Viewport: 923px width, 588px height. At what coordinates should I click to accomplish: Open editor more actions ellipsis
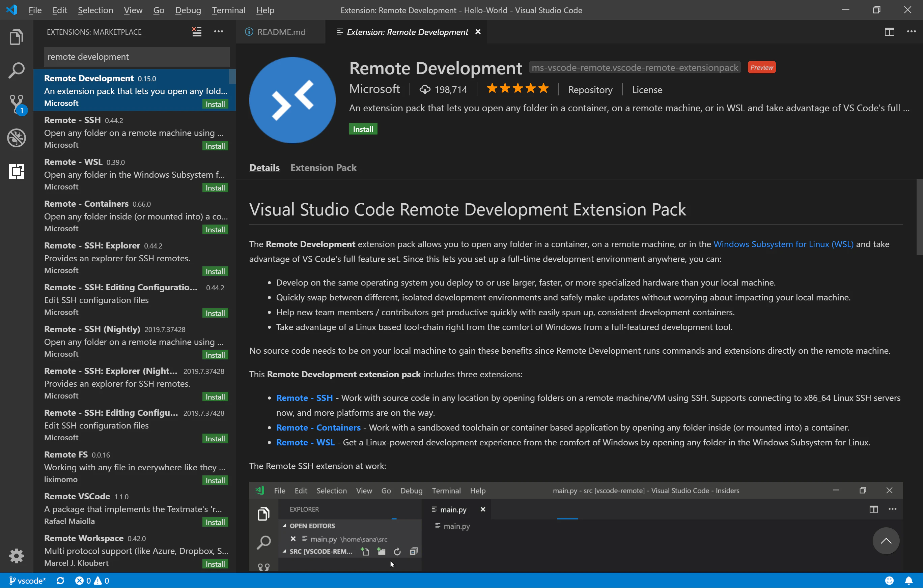(x=911, y=32)
